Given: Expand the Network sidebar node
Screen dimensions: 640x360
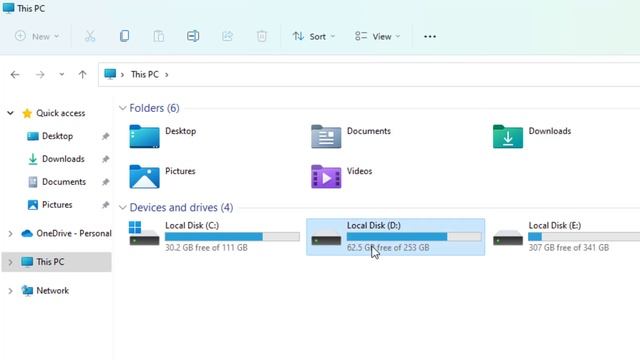Looking at the screenshot, I should click(x=10, y=291).
